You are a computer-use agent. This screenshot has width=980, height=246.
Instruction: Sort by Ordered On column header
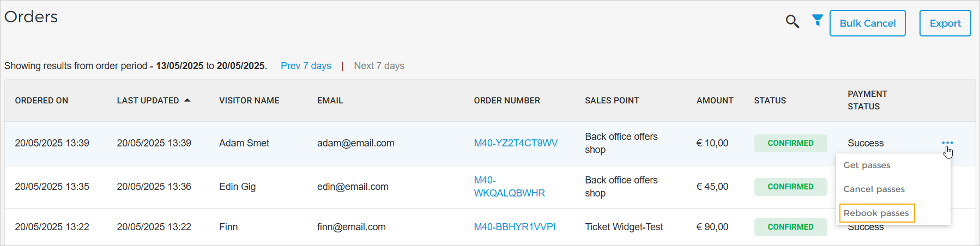[x=41, y=101]
